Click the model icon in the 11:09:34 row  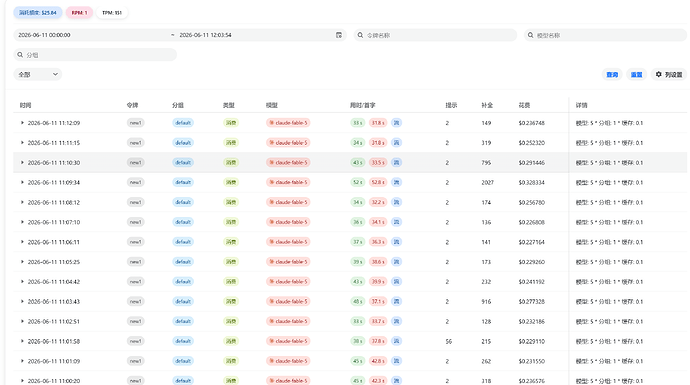pos(272,182)
